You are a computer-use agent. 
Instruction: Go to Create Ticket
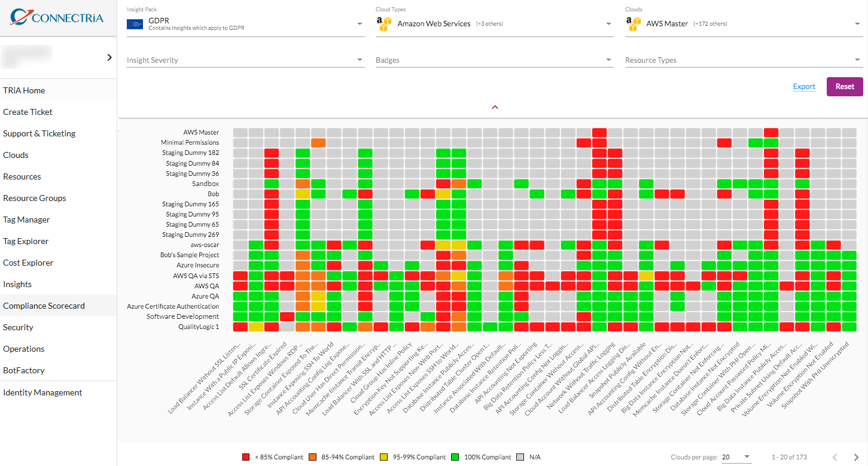pos(59,112)
